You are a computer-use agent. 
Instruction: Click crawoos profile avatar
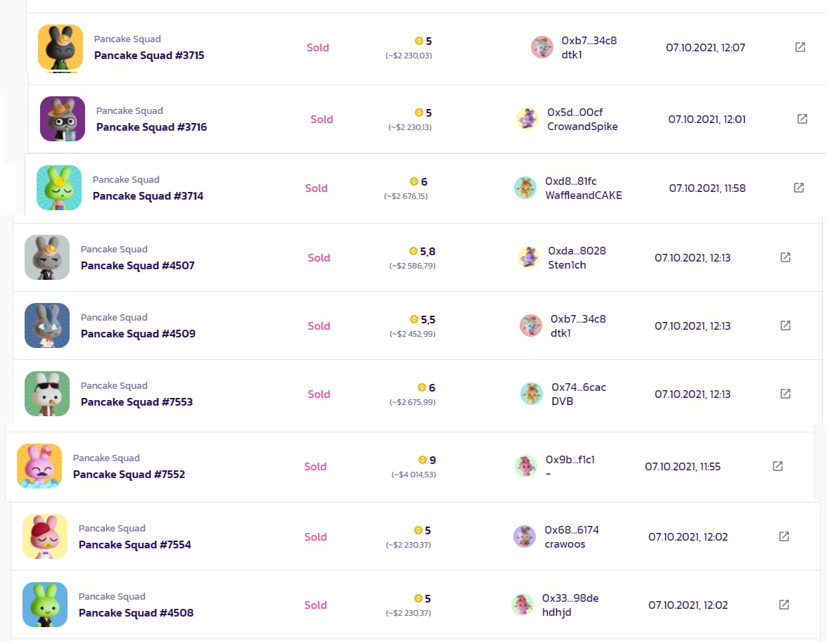(x=525, y=537)
